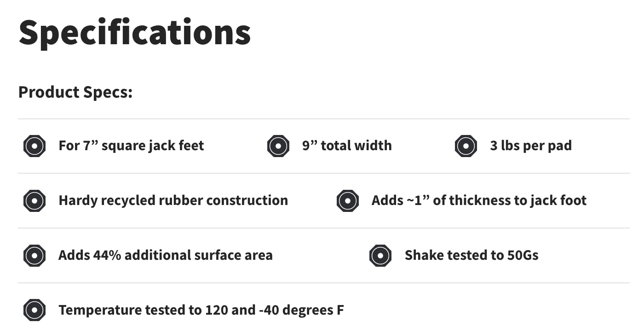Click the temperature tested specification text

(x=201, y=310)
